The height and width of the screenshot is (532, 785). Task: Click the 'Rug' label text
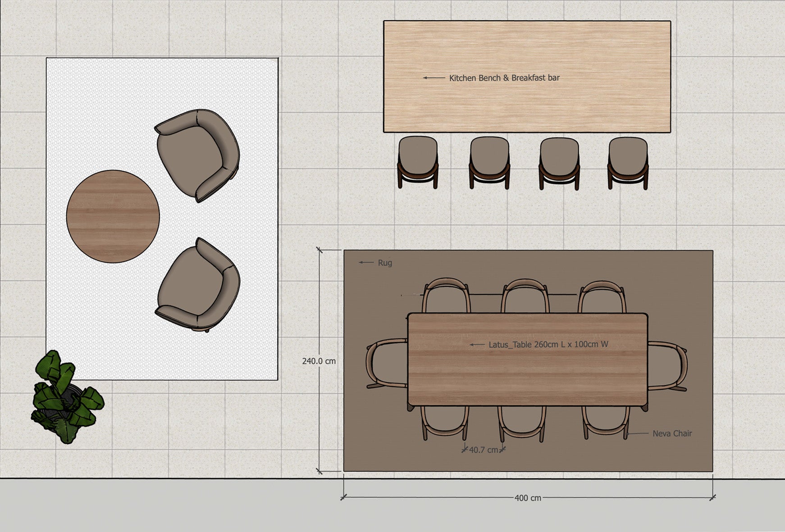coord(385,263)
